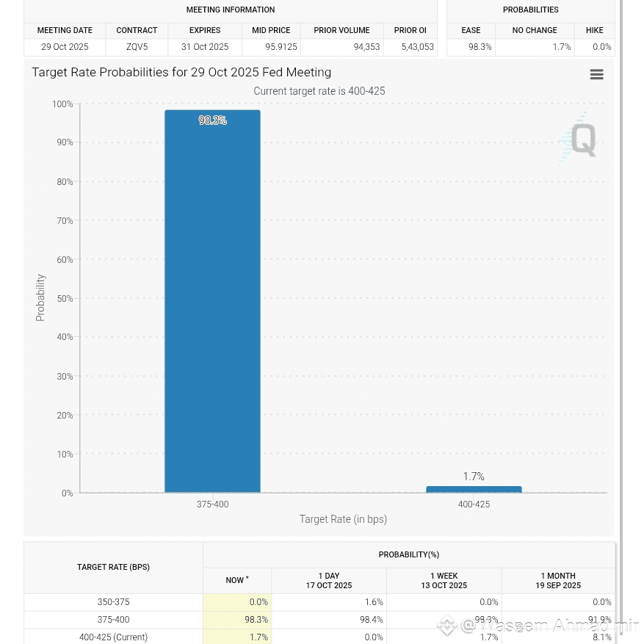Click the Contract column header

tap(137, 30)
